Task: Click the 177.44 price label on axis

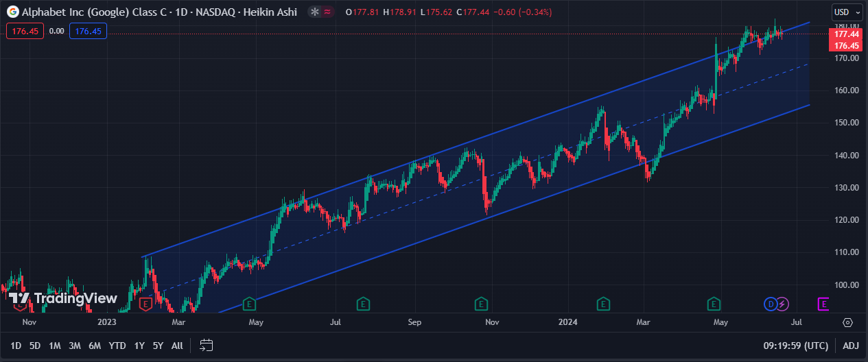Action: [847, 34]
